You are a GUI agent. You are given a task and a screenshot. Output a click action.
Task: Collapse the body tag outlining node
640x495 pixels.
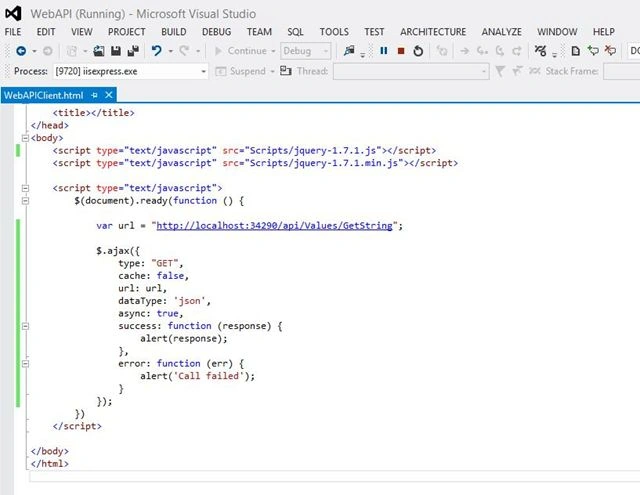pyautogui.click(x=25, y=138)
